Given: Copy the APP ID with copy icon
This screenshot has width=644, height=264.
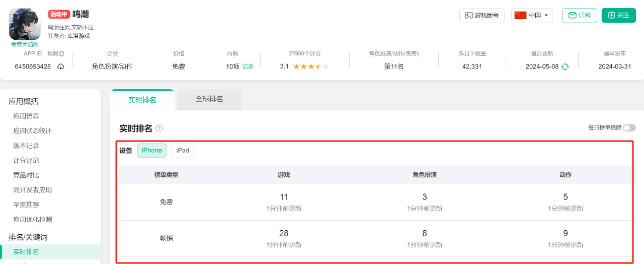Looking at the screenshot, I should pyautogui.click(x=56, y=53).
